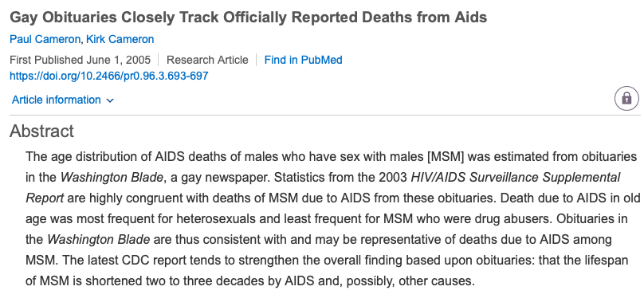Click the italic word Report starting third line

(45, 198)
